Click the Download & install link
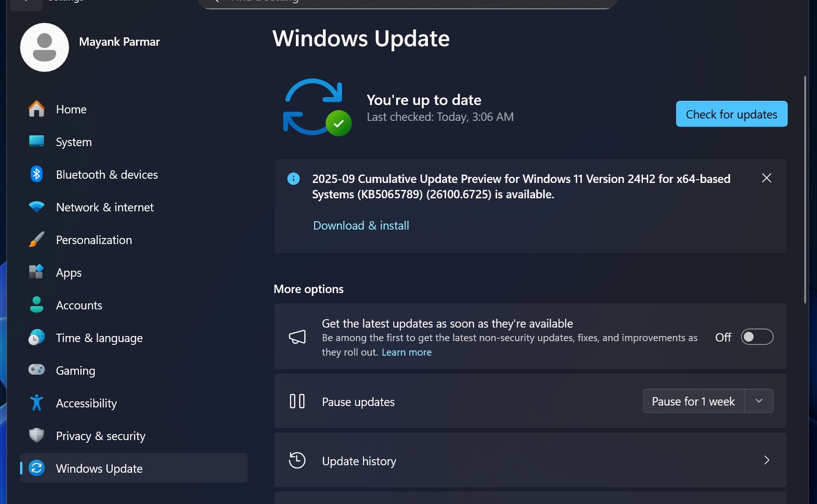 point(361,225)
